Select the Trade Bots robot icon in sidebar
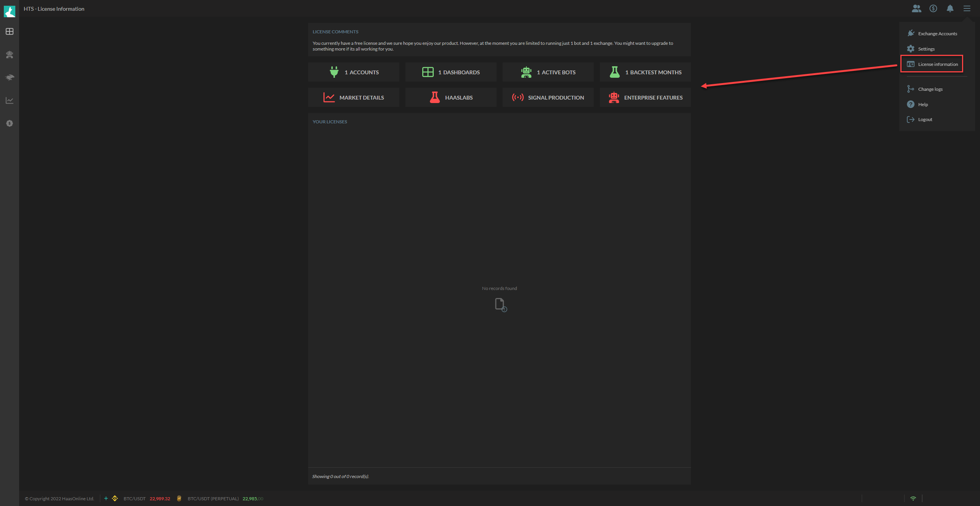The width and height of the screenshot is (980, 506). tap(9, 54)
